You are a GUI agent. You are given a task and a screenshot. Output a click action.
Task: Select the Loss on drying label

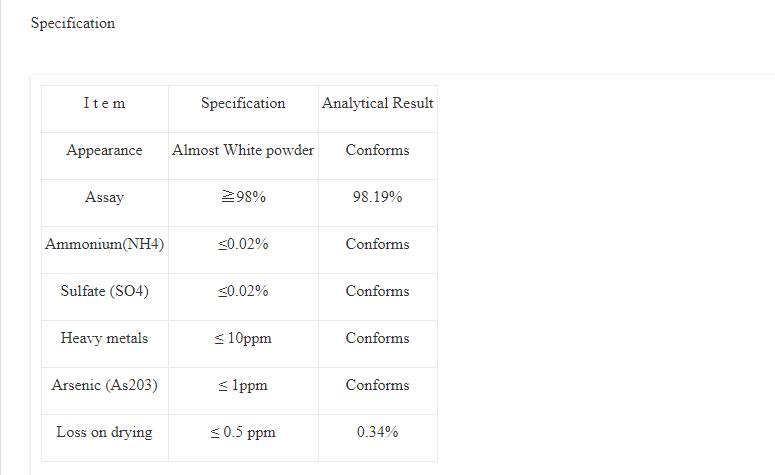[104, 432]
